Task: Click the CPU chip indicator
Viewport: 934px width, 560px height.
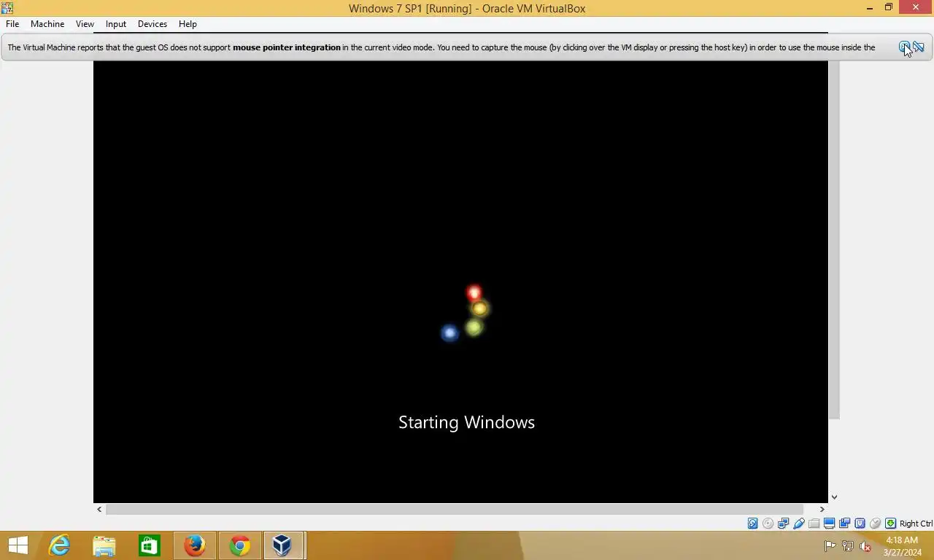Action: pos(860,524)
